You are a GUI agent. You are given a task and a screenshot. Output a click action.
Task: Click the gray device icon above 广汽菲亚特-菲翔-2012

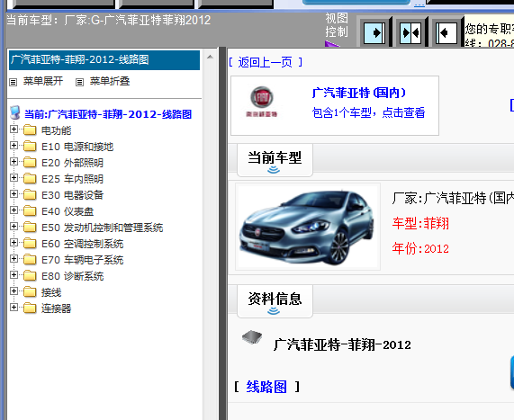[252, 337]
